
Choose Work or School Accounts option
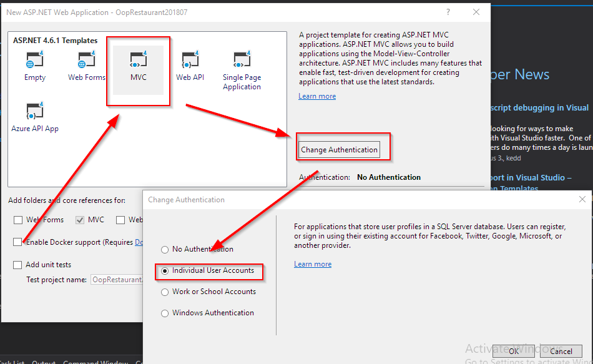[165, 292]
